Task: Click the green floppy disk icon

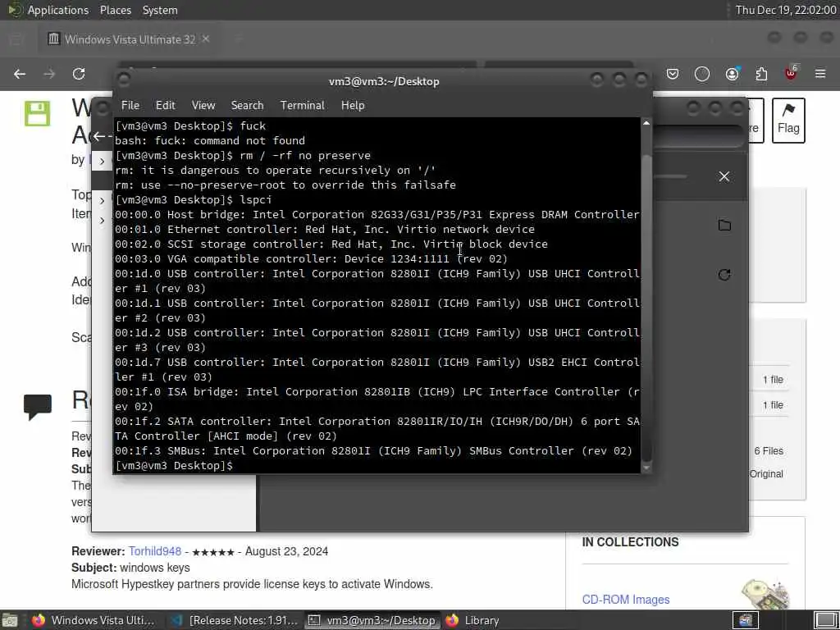Action: 37,113
